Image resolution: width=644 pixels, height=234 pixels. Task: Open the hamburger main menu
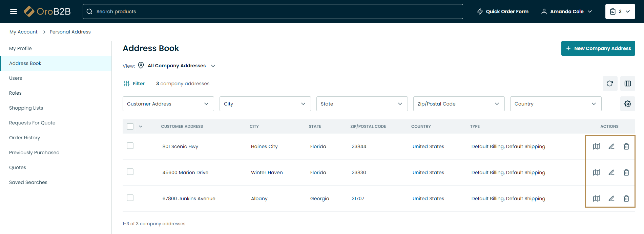[14, 11]
